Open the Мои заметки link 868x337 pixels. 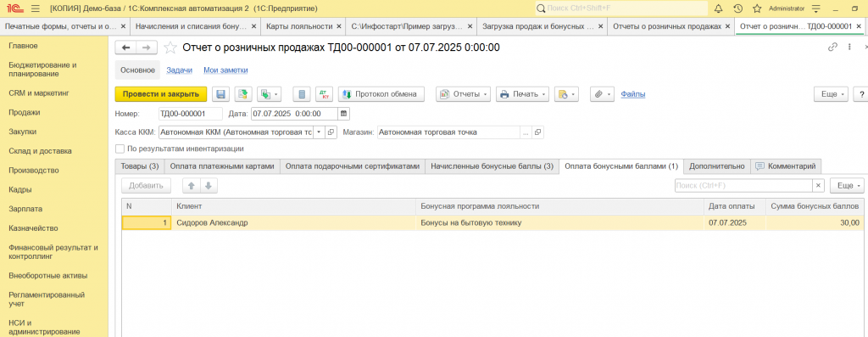[x=225, y=70]
